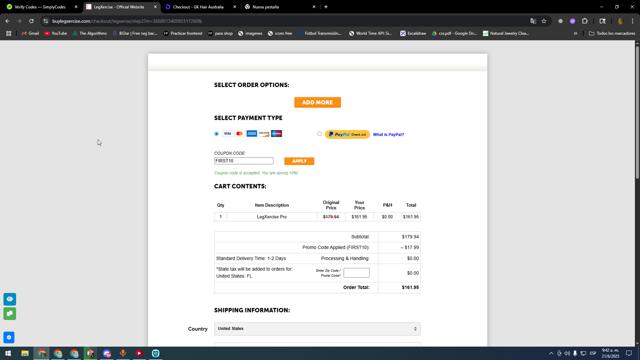This screenshot has height=360, width=640.
Task: Open the What is PayPal? link
Action: click(x=388, y=135)
